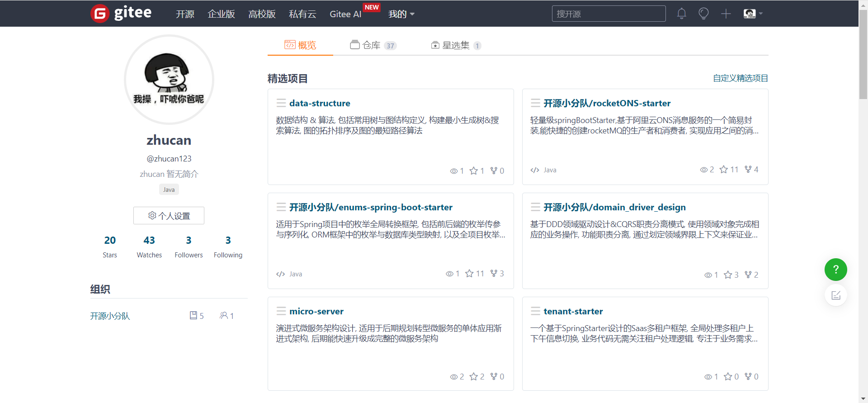
Task: Open the notifications bell
Action: coord(681,14)
